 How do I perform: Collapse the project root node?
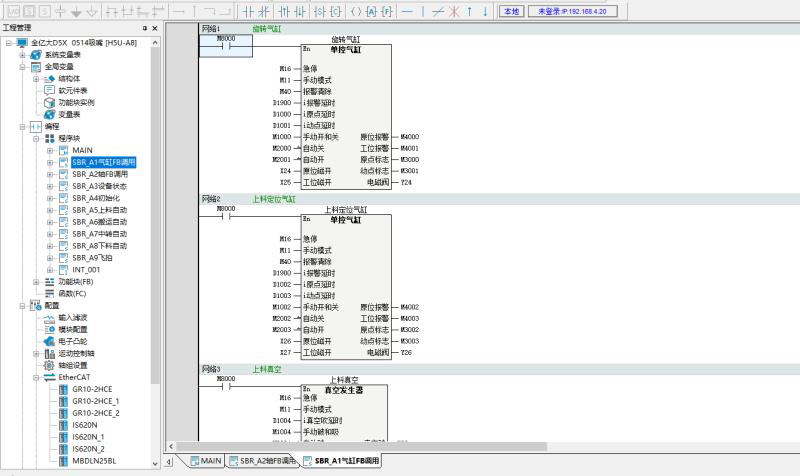coord(9,43)
